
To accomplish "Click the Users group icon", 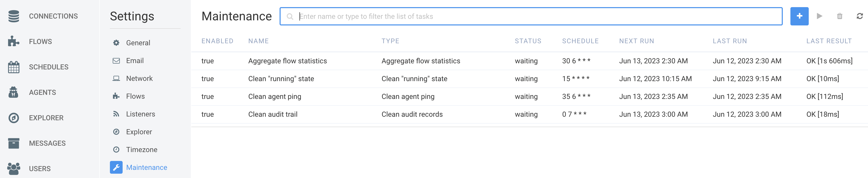I will [14, 169].
